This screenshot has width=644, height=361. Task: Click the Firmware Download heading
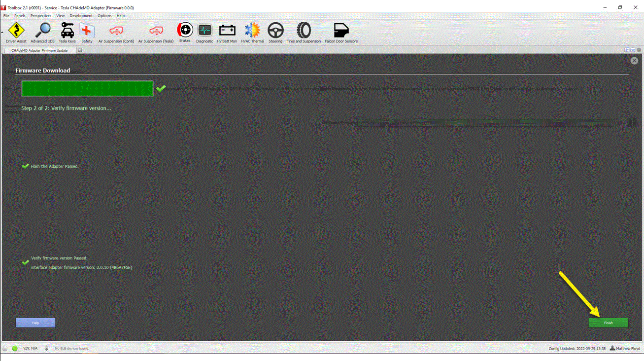(43, 71)
